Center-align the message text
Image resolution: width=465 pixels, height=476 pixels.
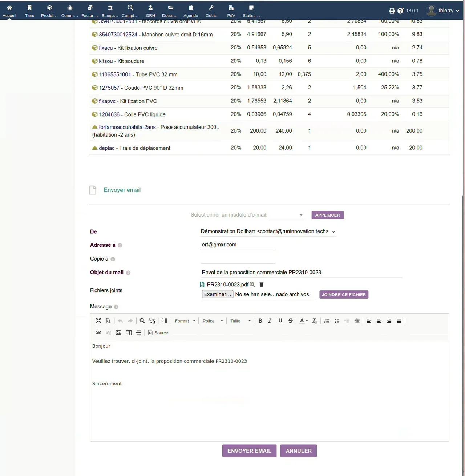coord(379,321)
